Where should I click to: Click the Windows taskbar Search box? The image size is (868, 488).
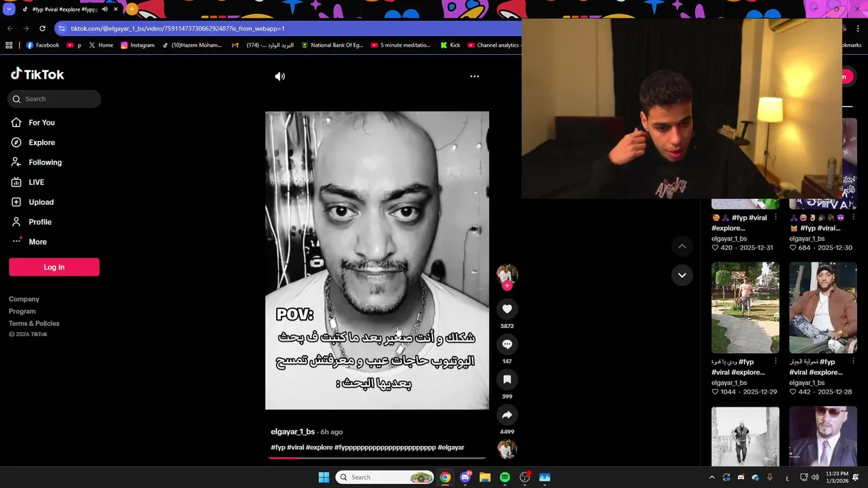pos(385,477)
